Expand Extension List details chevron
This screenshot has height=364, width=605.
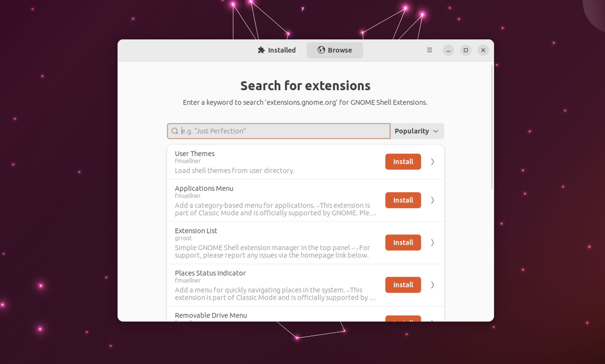433,242
